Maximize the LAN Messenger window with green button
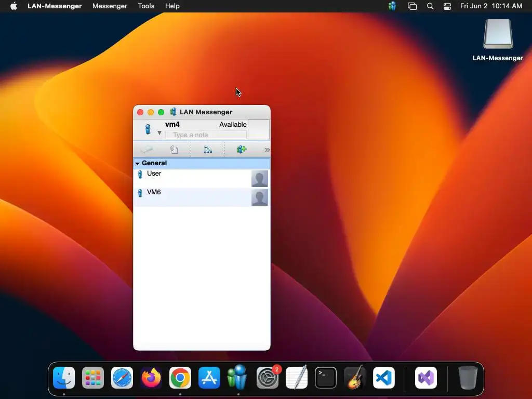 click(x=161, y=112)
